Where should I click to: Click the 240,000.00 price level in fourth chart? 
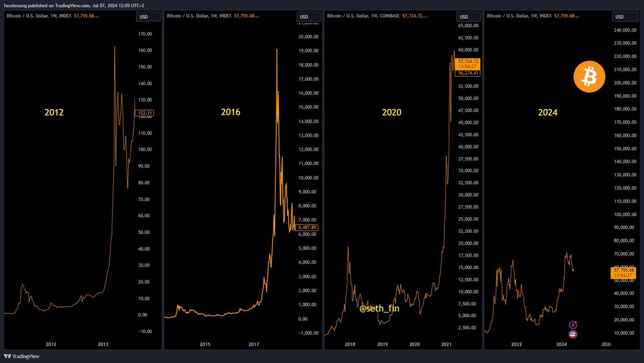coord(625,31)
